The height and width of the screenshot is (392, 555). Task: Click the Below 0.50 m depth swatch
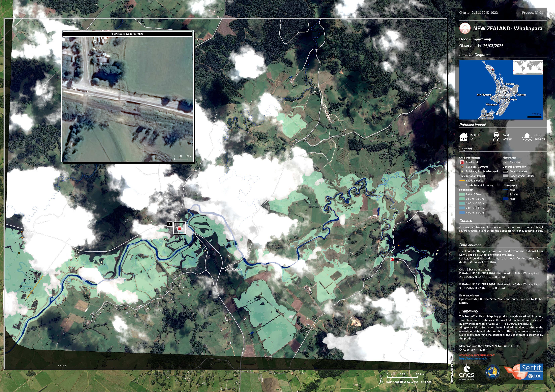click(x=462, y=194)
